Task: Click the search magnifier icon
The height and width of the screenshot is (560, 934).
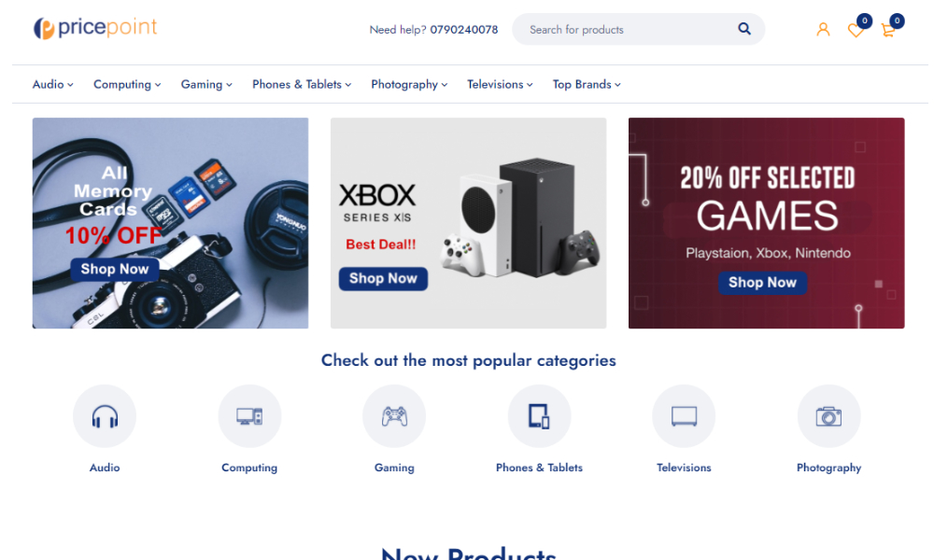Action: pos(744,29)
